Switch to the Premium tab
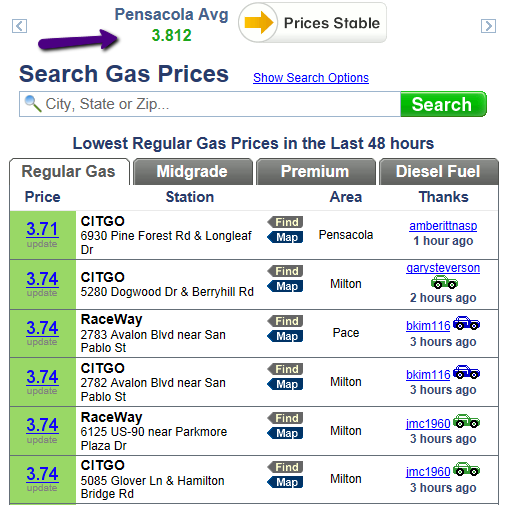 coord(316,172)
